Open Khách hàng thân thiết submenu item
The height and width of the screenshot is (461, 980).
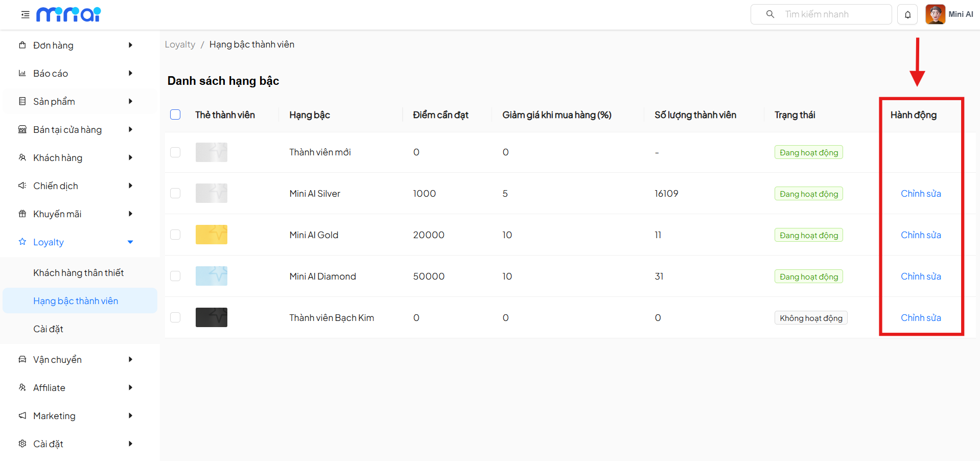[79, 272]
